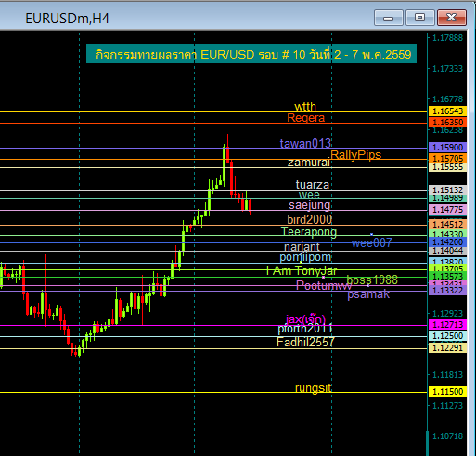
Task: Maximize the EURUSDm,H4 chart window
Action: click(x=419, y=18)
